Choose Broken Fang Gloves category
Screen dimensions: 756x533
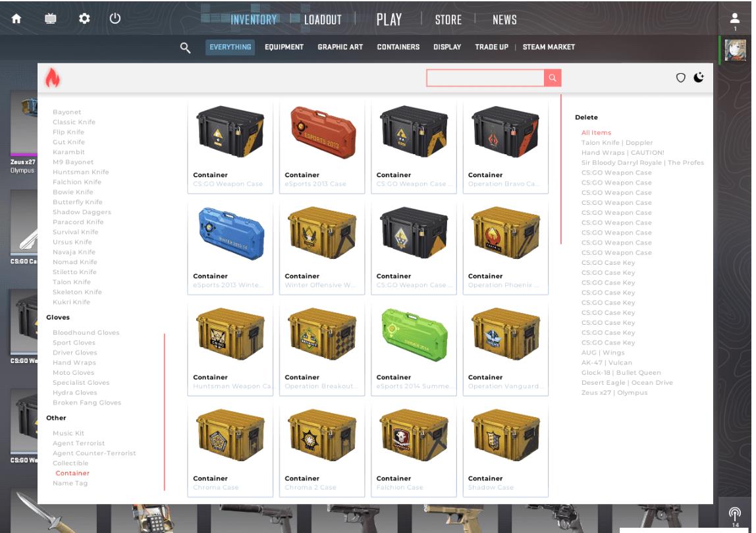pyautogui.click(x=87, y=403)
